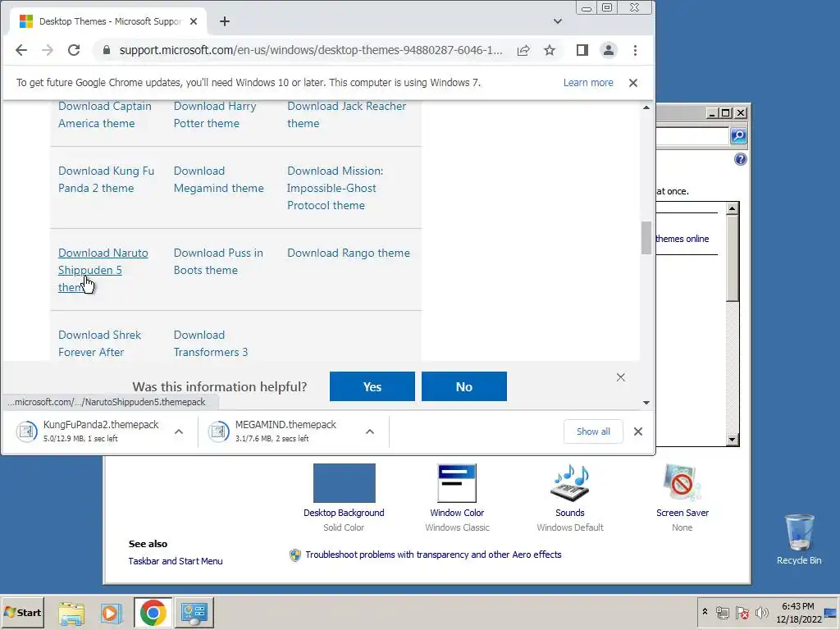Open a new tab with the plus button
The image size is (840, 630).
click(225, 21)
